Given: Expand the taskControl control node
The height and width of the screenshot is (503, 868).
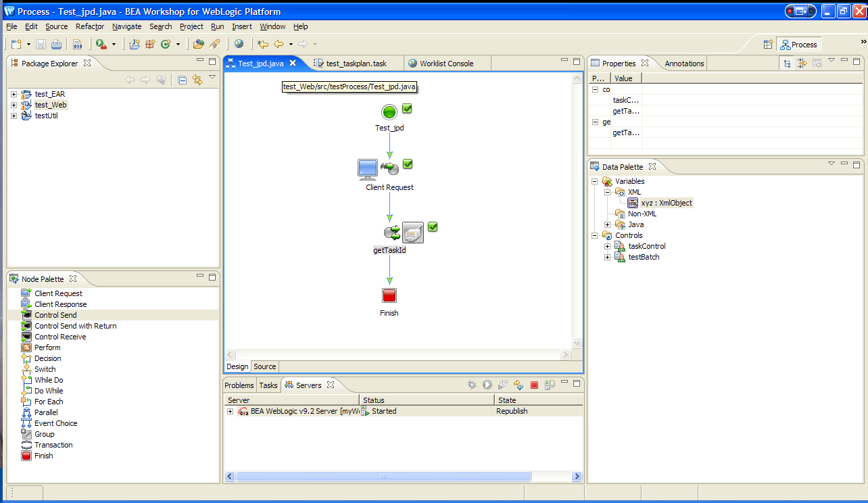Looking at the screenshot, I should pyautogui.click(x=607, y=246).
